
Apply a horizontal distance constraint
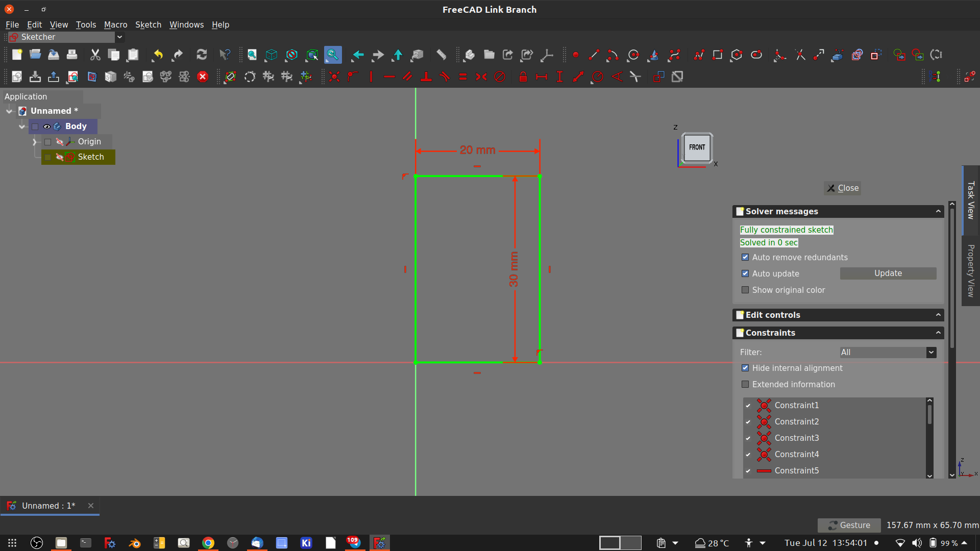542,77
